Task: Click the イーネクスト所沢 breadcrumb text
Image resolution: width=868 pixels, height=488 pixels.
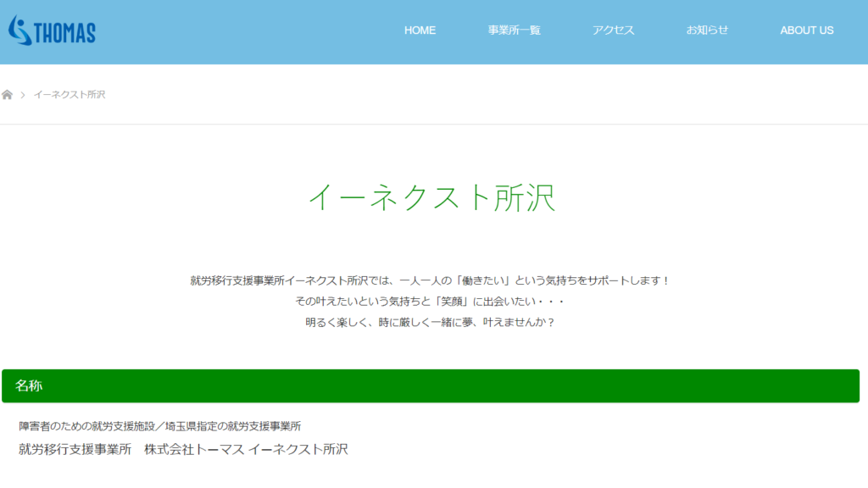Action: click(70, 95)
